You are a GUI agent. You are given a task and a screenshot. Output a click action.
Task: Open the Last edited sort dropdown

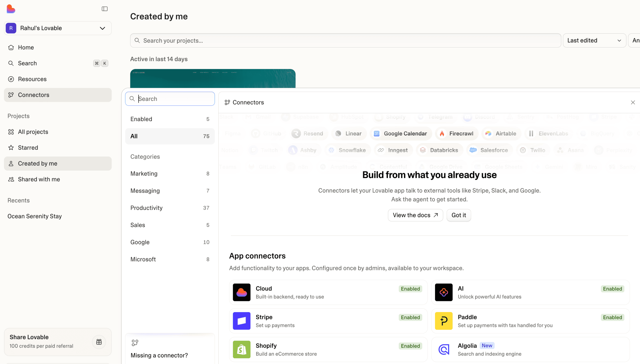[x=594, y=40]
